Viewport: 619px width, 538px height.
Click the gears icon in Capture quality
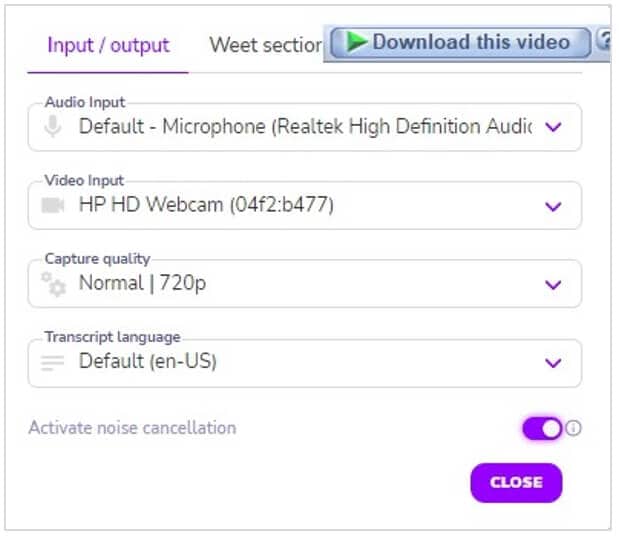coord(53,284)
